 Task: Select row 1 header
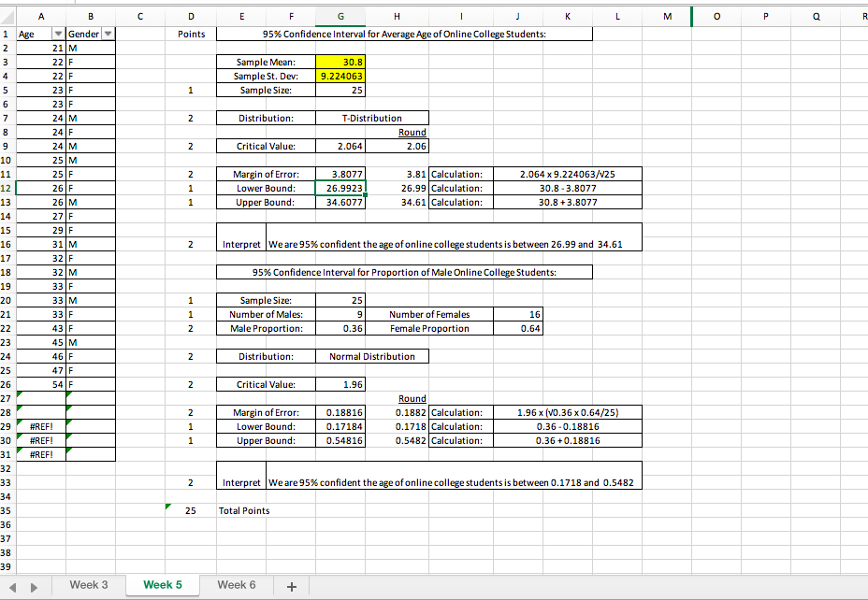(x=7, y=34)
